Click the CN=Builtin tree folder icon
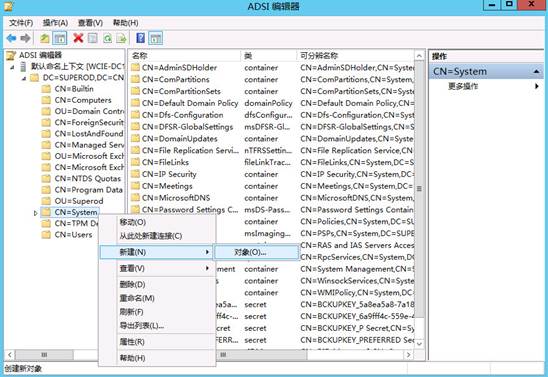The width and height of the screenshot is (548, 377). click(x=46, y=89)
